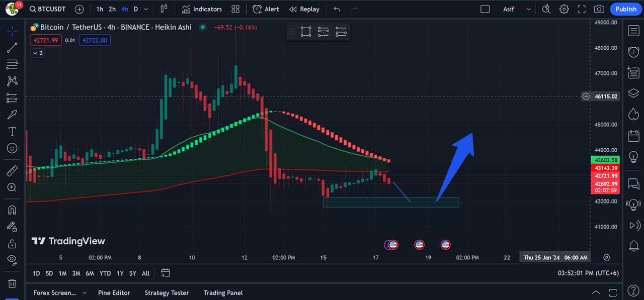Open chart settings gear
This screenshot has width=644, height=300.
(x=564, y=9)
